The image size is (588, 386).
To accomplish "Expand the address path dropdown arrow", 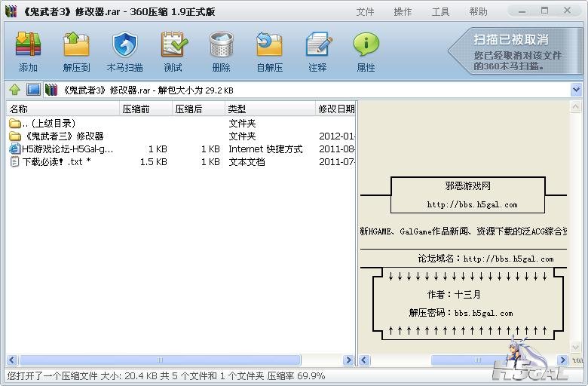I will [x=576, y=90].
